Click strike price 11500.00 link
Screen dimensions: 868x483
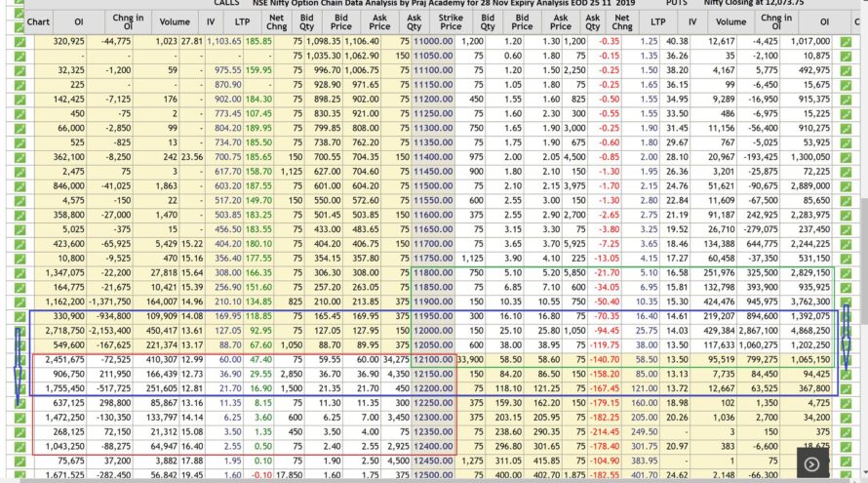[433, 186]
